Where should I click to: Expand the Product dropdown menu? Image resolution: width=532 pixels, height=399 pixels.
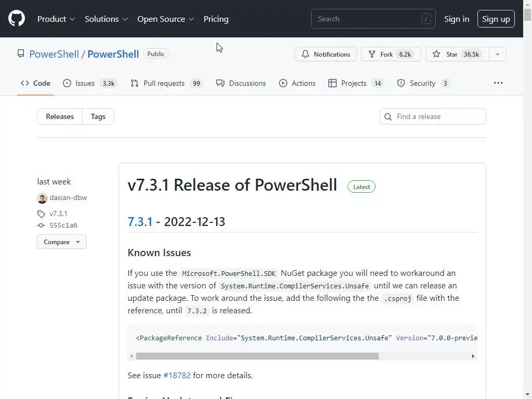56,19
